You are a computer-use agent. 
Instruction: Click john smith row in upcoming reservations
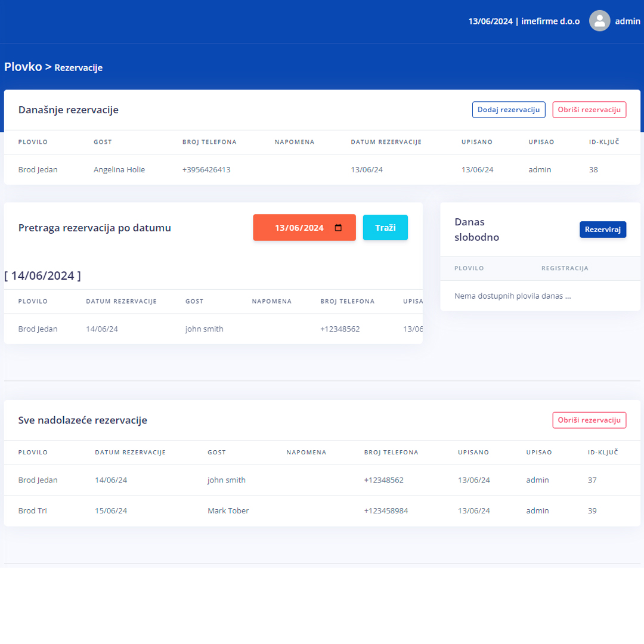tap(226, 480)
